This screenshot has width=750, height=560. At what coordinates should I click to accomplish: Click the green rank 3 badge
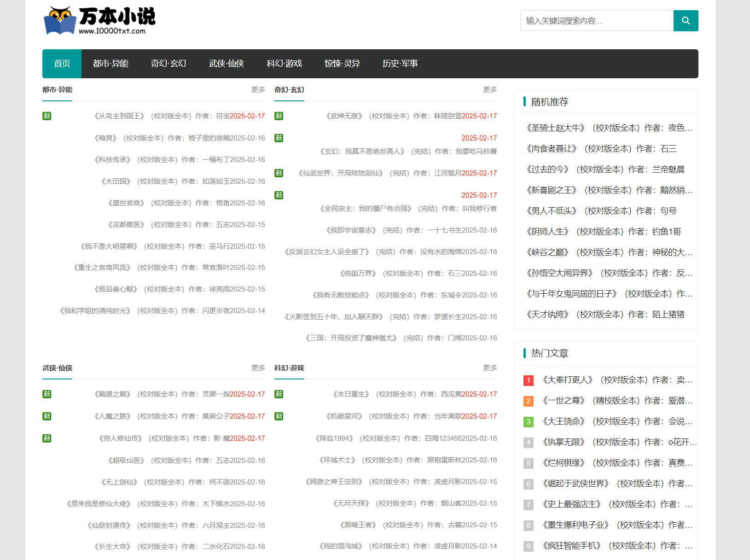click(x=529, y=422)
